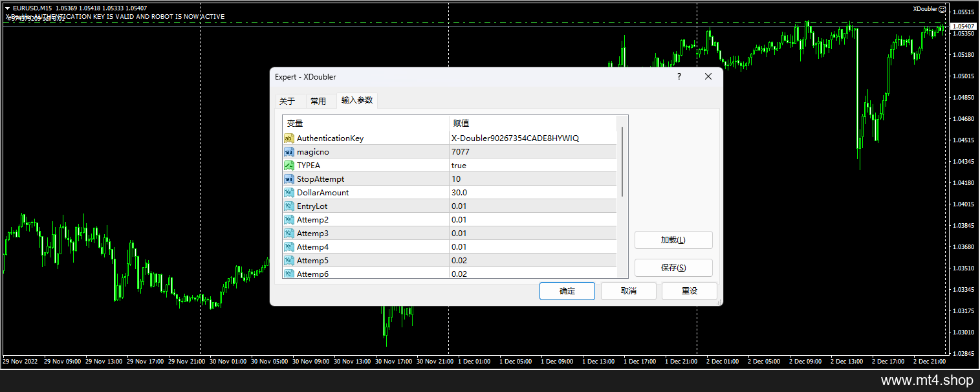Click the magicno integer type icon
This screenshot has height=392, width=980.
(x=289, y=152)
